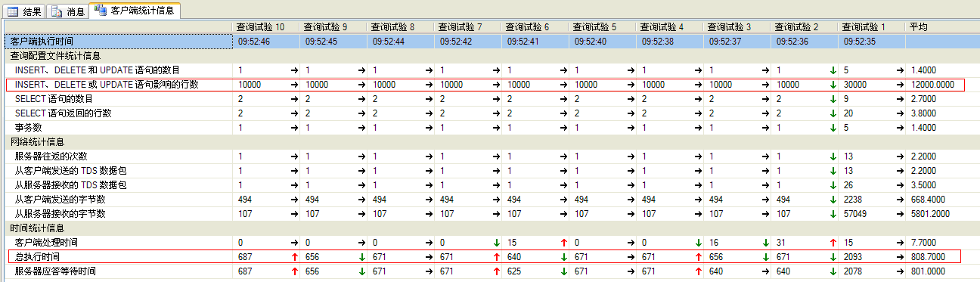
Task: Click the 9 SELECT statement count cell
Action: (x=871, y=99)
